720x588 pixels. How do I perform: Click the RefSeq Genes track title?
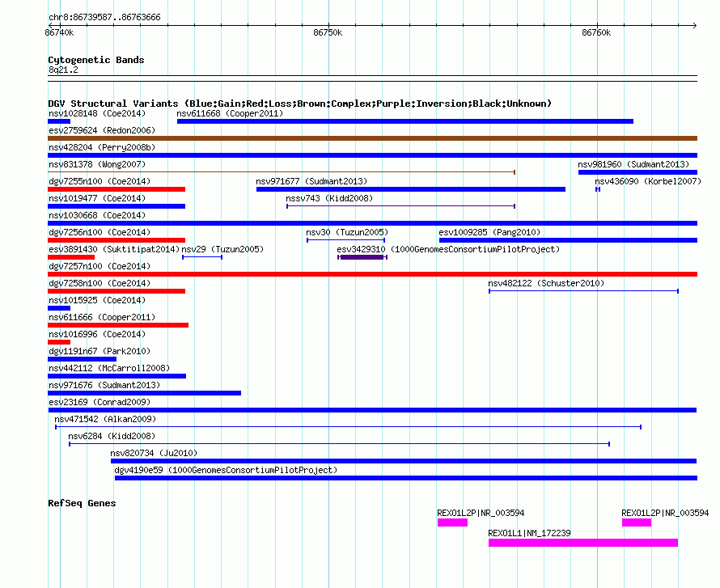(82, 503)
